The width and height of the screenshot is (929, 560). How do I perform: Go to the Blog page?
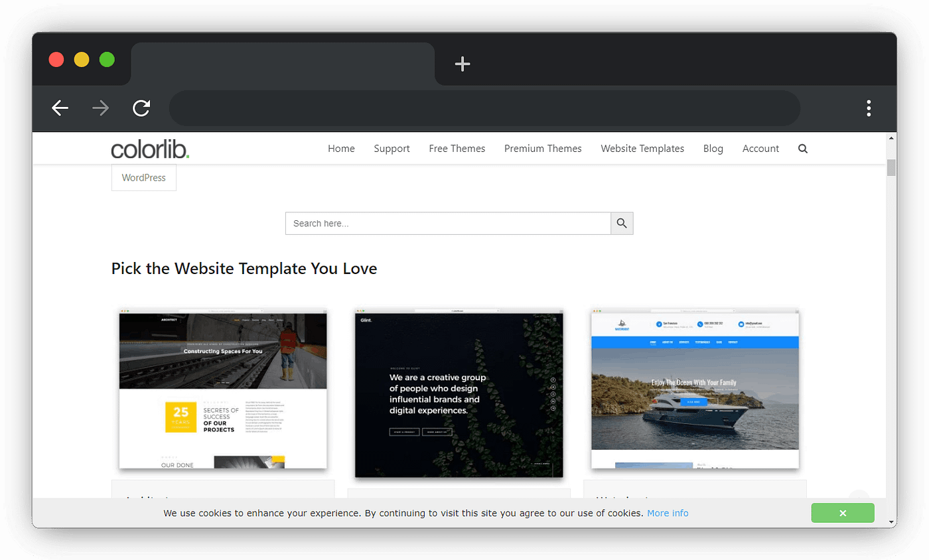pos(713,149)
